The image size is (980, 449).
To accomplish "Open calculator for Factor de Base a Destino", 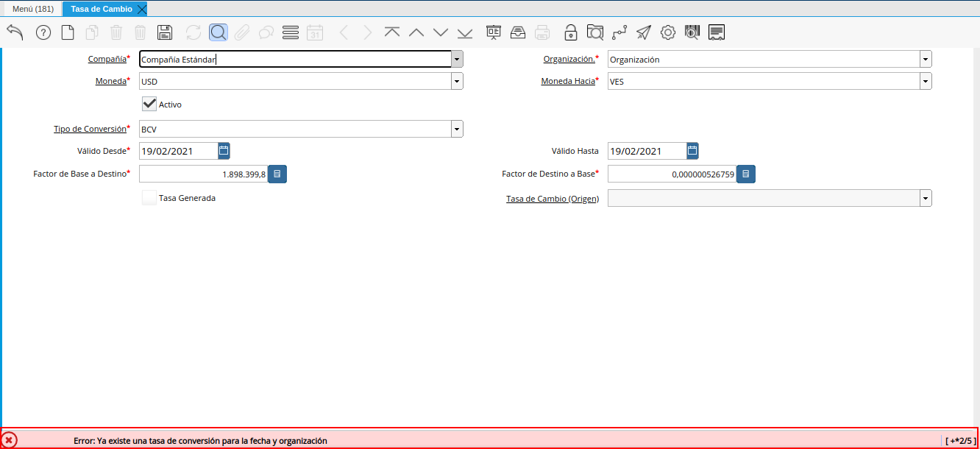I will pyautogui.click(x=277, y=174).
